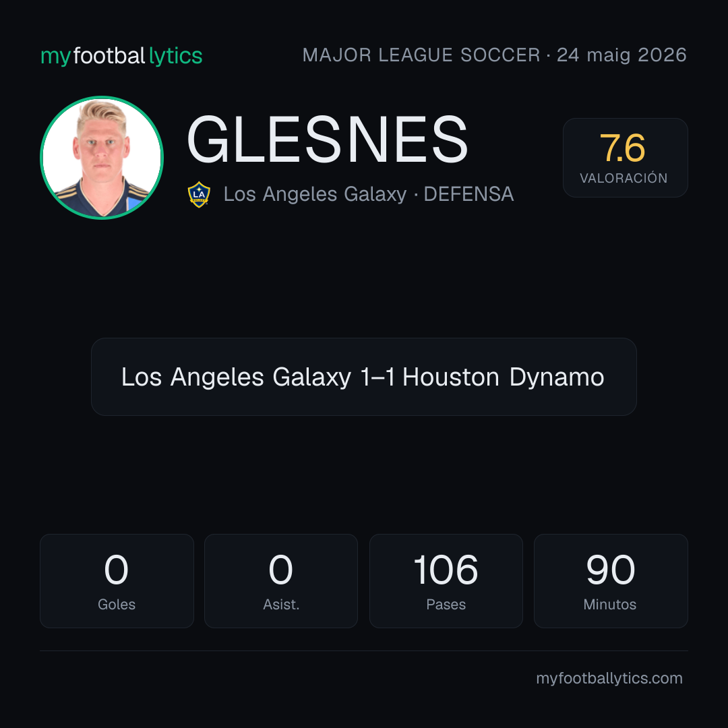Click the DEFENSA position label
The width and height of the screenshot is (728, 728).
tap(468, 194)
